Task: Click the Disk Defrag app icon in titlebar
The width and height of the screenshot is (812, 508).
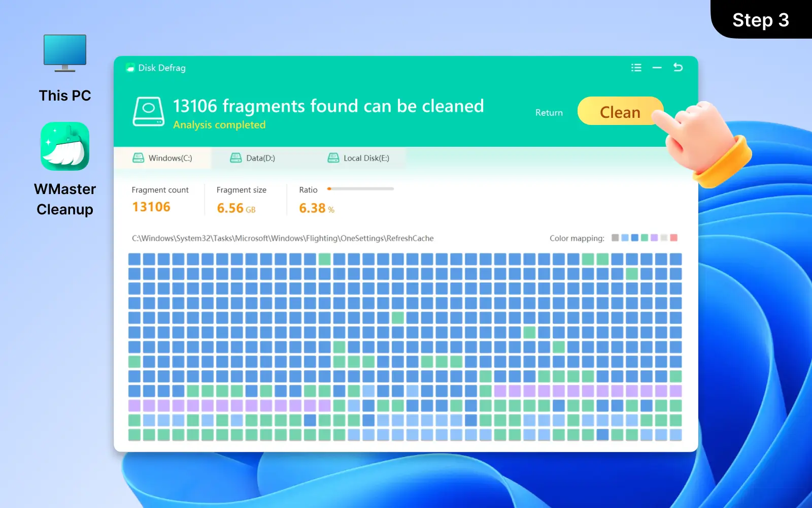Action: [x=130, y=68]
